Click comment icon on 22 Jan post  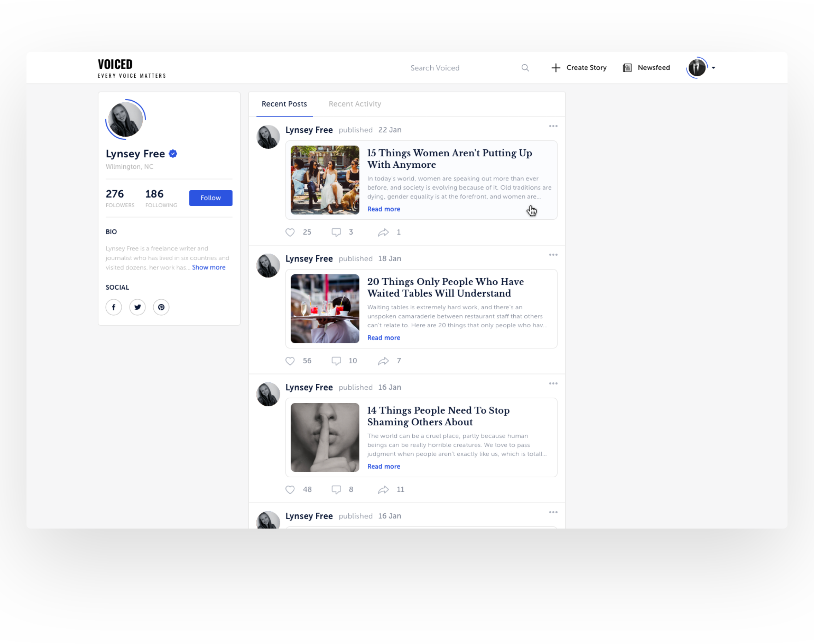point(336,232)
